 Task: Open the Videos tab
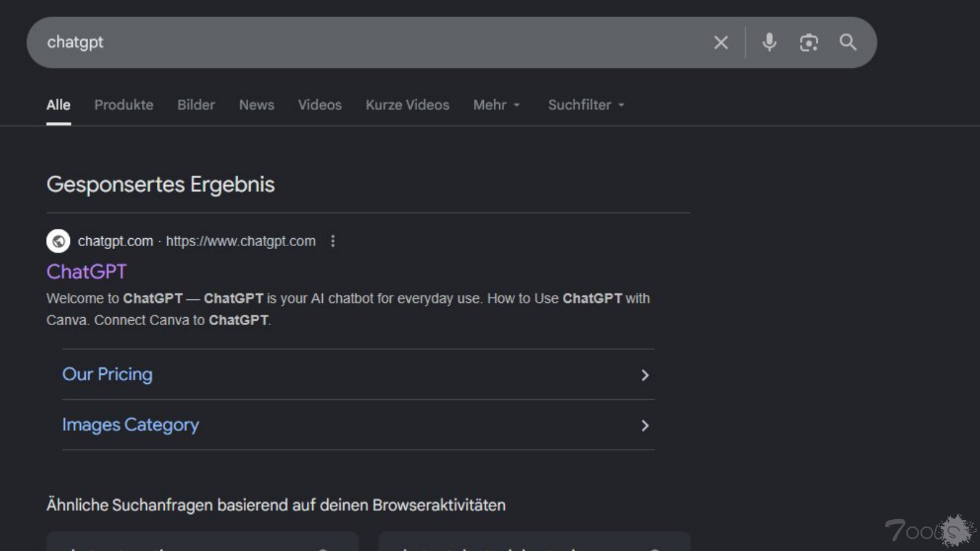(x=320, y=105)
